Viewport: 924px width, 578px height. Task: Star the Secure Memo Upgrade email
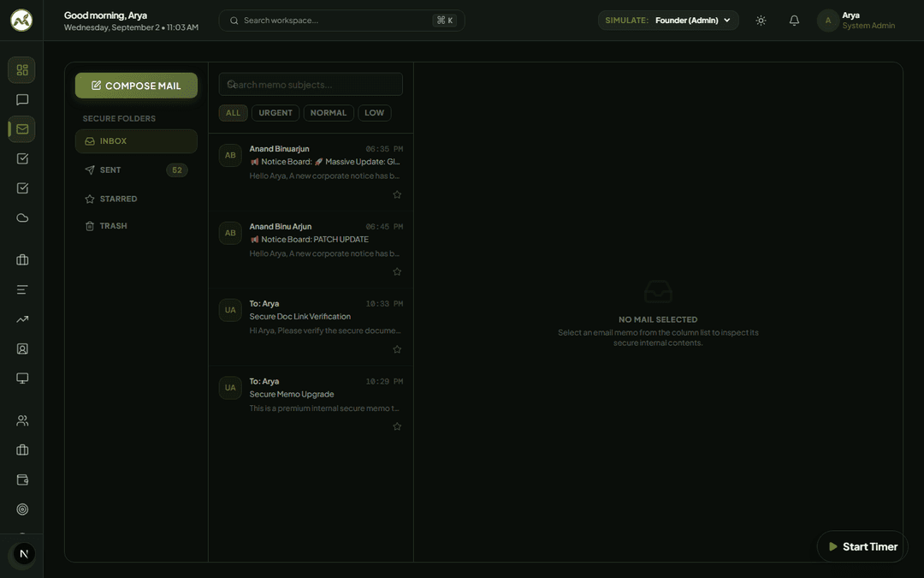coord(397,426)
